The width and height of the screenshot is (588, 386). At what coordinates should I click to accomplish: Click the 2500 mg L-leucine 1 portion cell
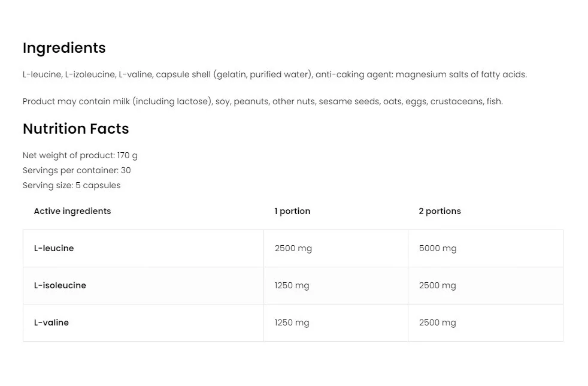pos(293,248)
